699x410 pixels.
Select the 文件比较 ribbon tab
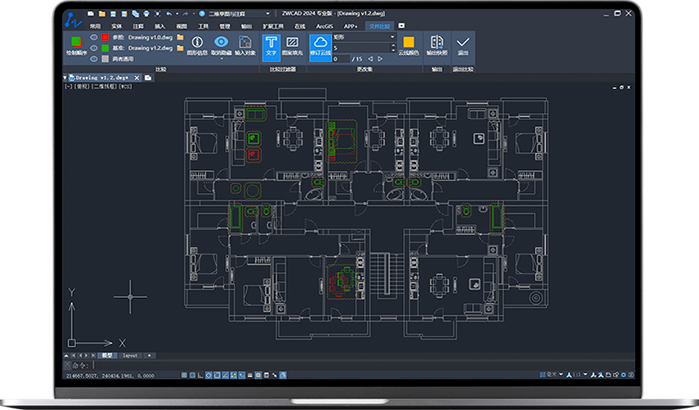379,26
